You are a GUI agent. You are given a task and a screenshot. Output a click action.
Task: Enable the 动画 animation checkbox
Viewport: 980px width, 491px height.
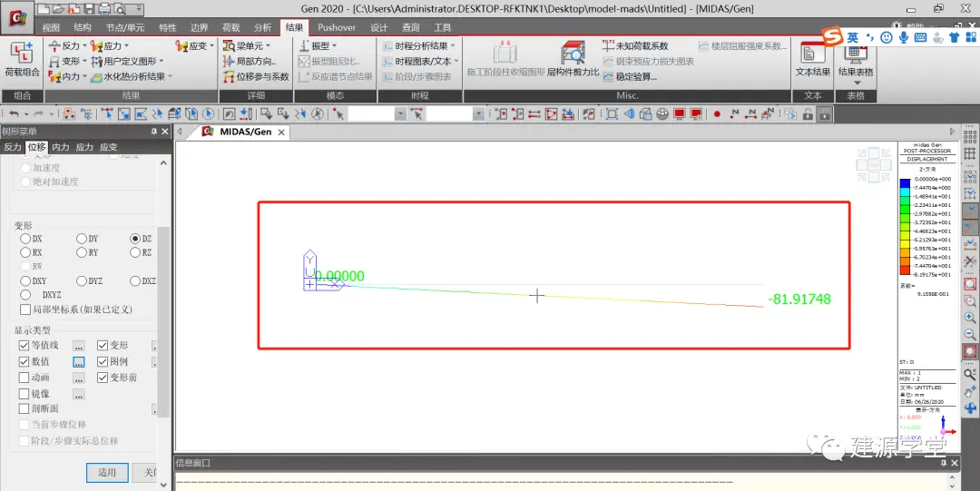tap(24, 378)
